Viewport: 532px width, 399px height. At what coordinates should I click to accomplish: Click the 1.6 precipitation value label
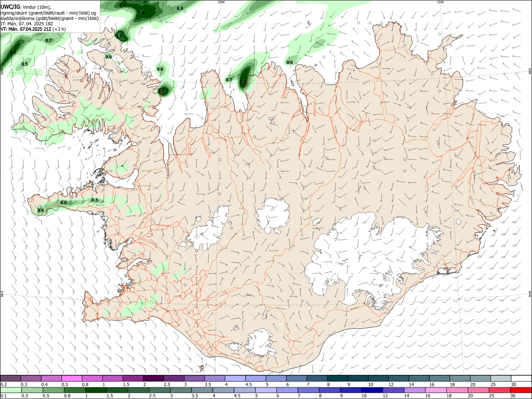[x=141, y=13]
